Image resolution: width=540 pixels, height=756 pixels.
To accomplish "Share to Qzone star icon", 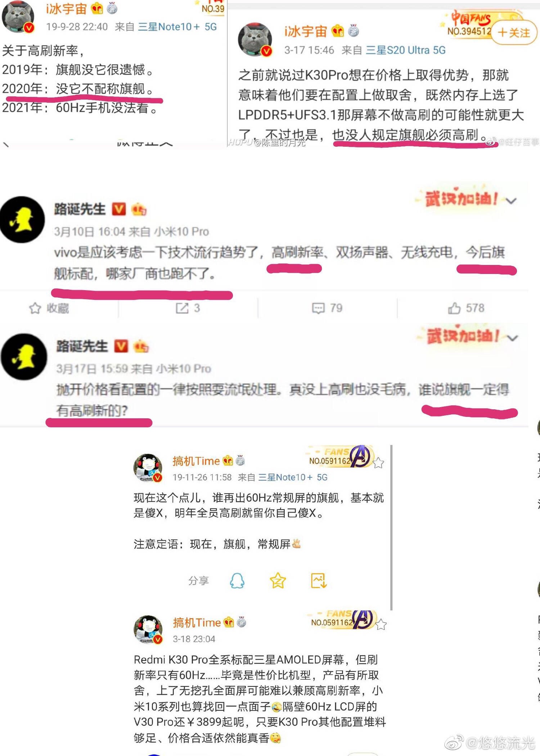I will point(278,580).
